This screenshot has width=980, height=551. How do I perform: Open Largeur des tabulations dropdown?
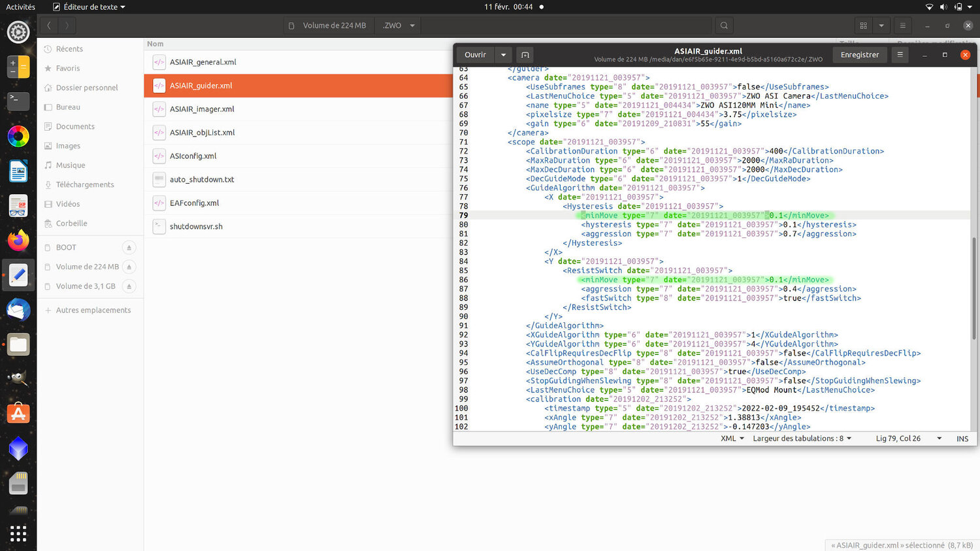click(x=802, y=439)
